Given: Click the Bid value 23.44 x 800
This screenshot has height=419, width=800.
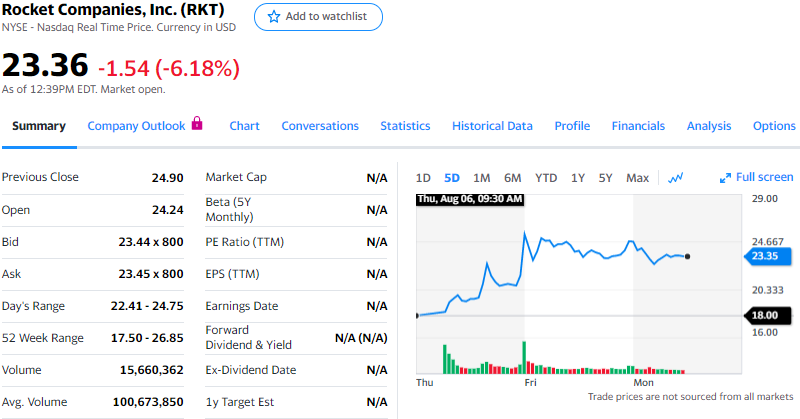Looking at the screenshot, I should (x=151, y=242).
